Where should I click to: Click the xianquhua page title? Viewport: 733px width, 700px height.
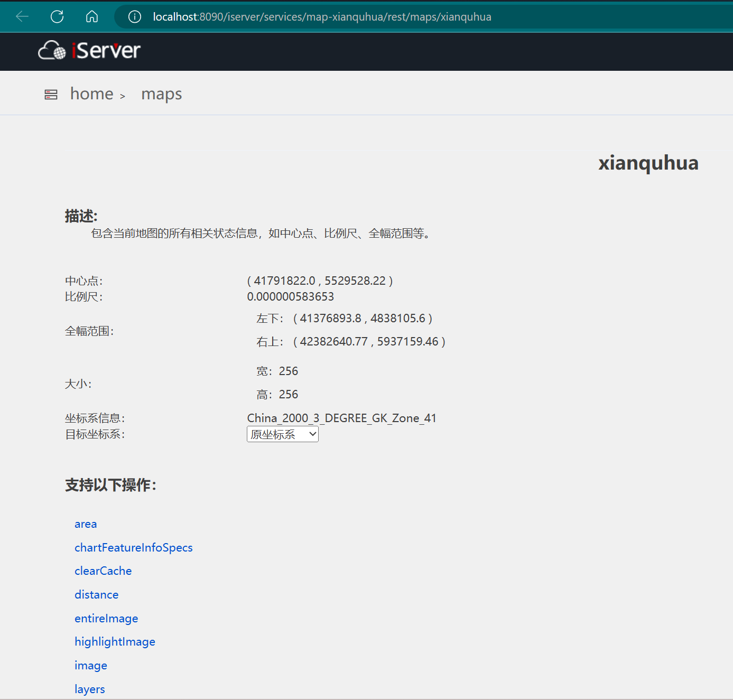pyautogui.click(x=648, y=163)
